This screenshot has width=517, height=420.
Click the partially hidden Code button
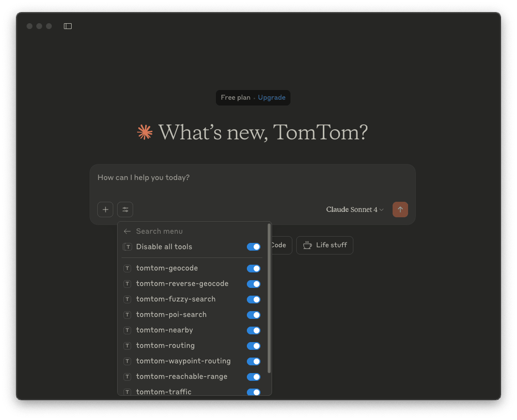tap(282, 245)
